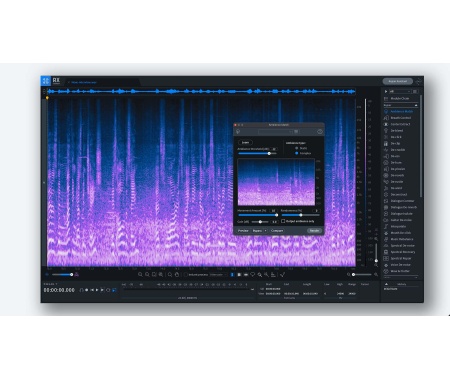Select Ambience Match in module list
This screenshot has height=380, width=450.
(401, 111)
